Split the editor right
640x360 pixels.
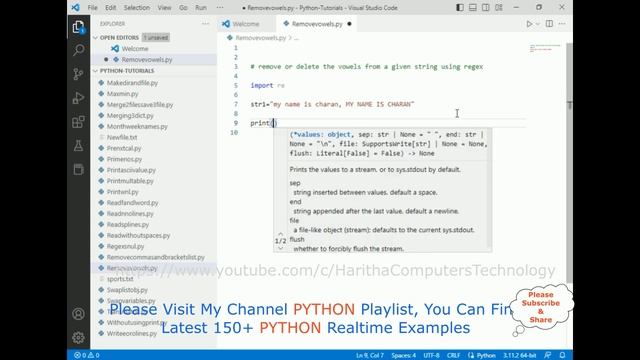[x=549, y=24]
